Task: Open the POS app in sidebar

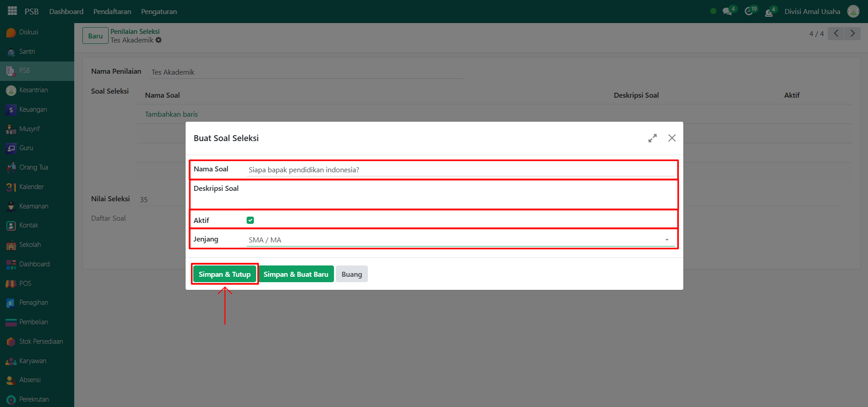Action: click(25, 284)
